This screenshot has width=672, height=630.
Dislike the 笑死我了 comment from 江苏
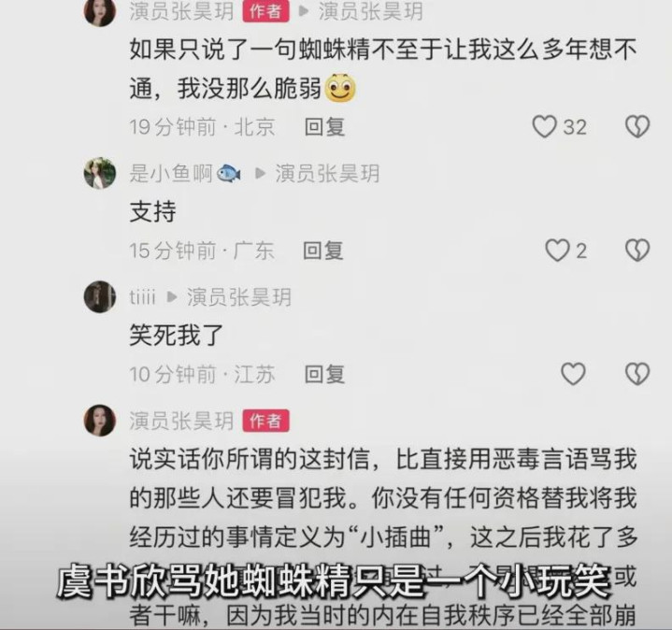(x=637, y=374)
